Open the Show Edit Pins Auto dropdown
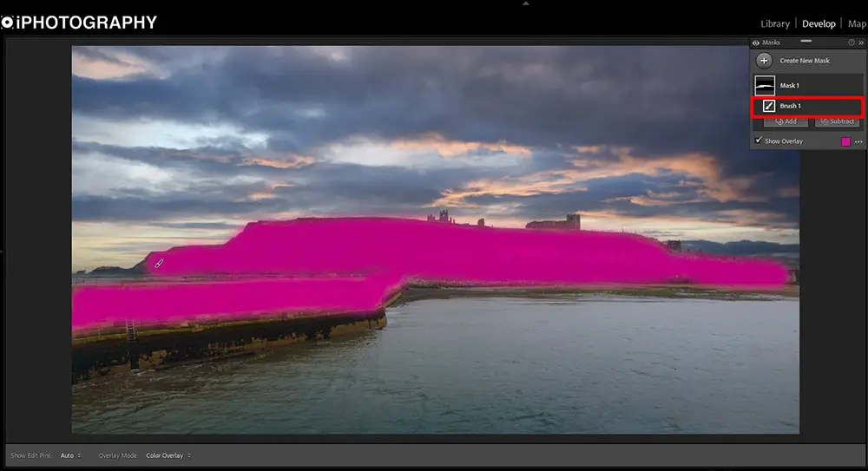Viewport: 868px width, 471px height. [x=71, y=455]
